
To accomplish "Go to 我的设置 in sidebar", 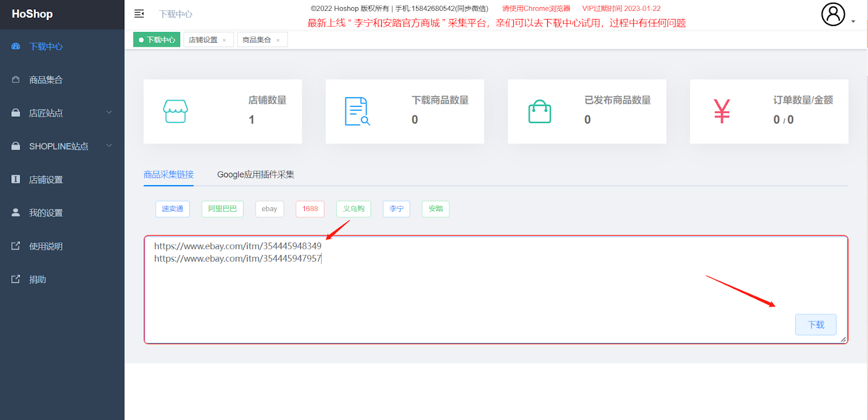I will [x=46, y=213].
